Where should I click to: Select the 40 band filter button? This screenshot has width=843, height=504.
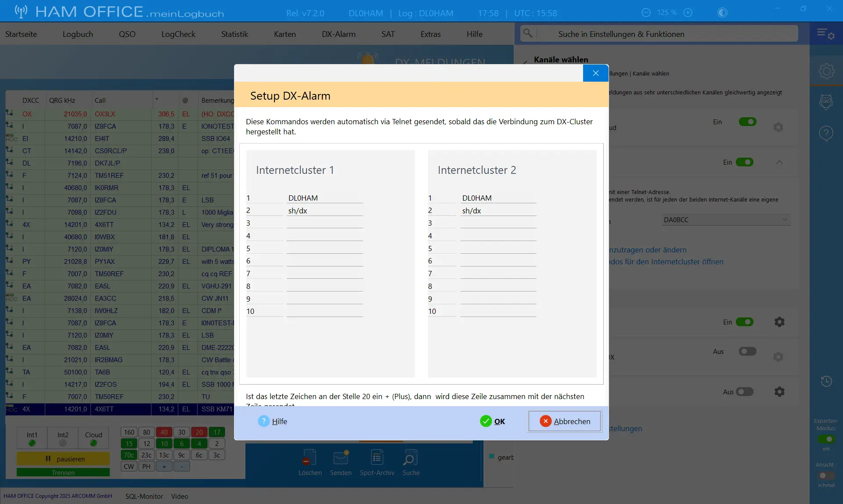(x=164, y=432)
